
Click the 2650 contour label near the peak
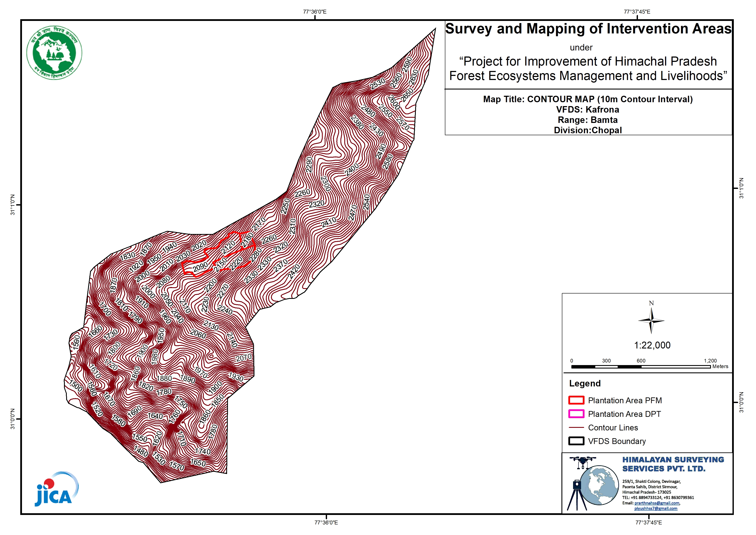coord(407,95)
